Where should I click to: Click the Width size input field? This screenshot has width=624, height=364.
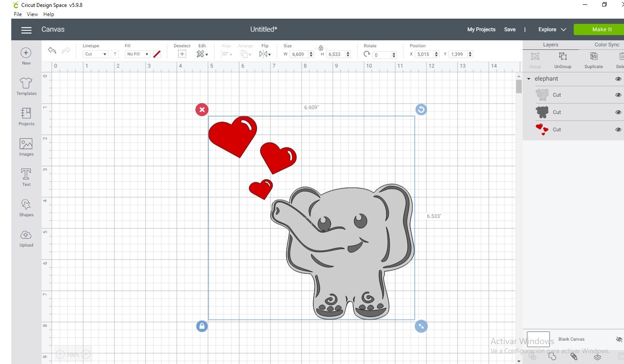(x=299, y=54)
